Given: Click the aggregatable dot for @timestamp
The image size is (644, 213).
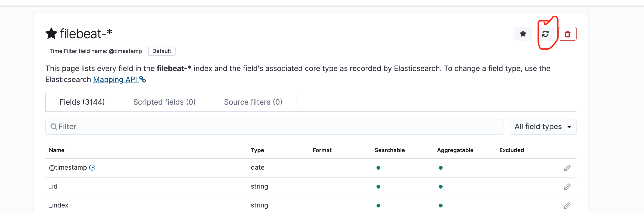Looking at the screenshot, I should tap(441, 168).
